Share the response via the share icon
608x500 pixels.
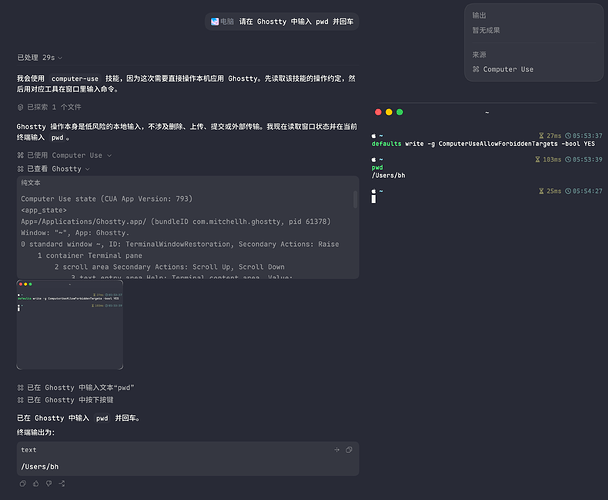coord(62,483)
